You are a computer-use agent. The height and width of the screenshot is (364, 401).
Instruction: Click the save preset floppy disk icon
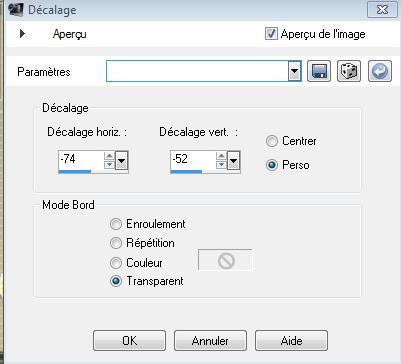(x=319, y=71)
